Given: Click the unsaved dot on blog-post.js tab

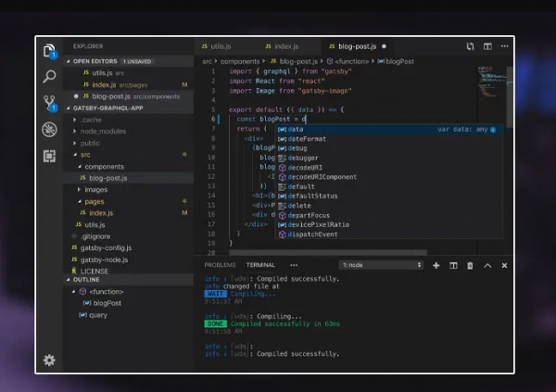Looking at the screenshot, I should coord(384,46).
